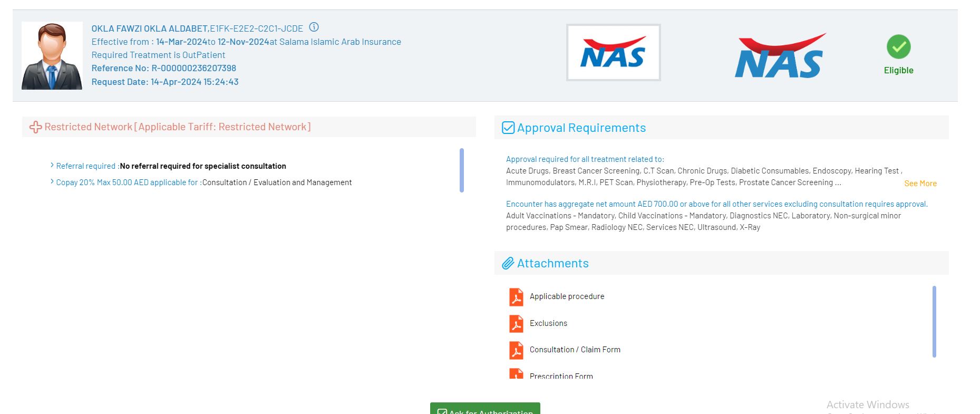980x414 pixels.
Task: Click the green Eligible checkmark icon
Action: point(898,47)
